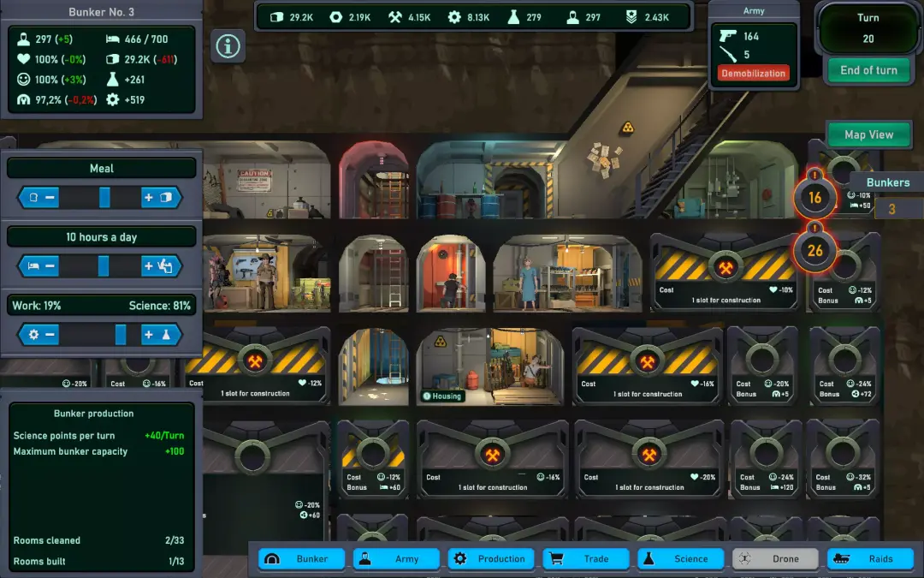Shift allocation toward Science using the flask plus button
Viewport: 924px width, 578px height.
pyautogui.click(x=160, y=335)
